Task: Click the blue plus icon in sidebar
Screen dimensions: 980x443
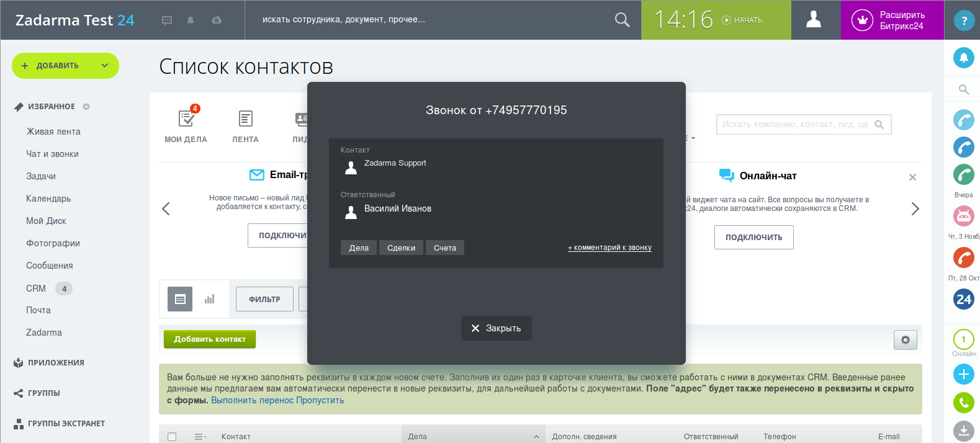Action: 963,374
